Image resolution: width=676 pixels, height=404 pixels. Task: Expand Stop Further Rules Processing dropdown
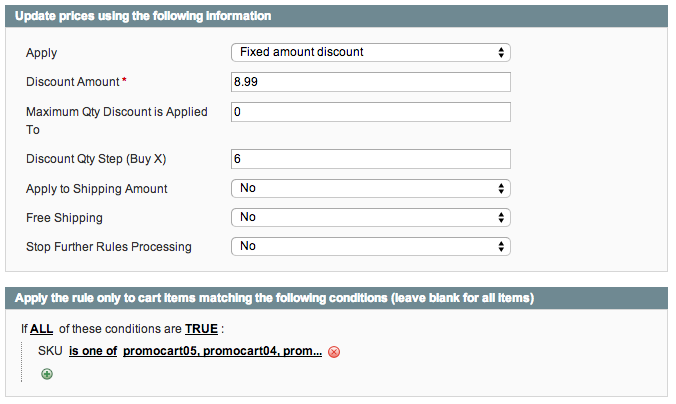point(371,246)
